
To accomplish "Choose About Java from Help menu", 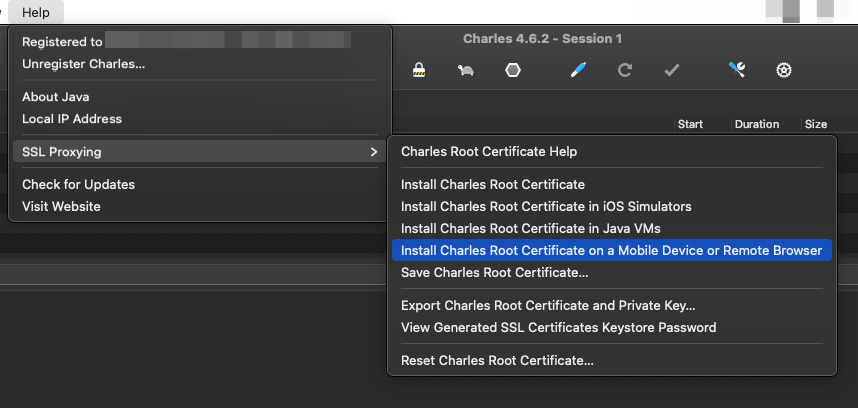I will (200, 97).
